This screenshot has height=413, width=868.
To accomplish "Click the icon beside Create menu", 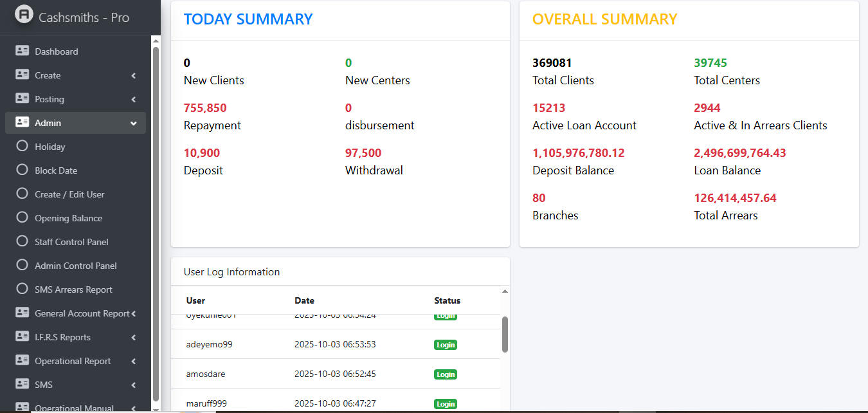I will click(23, 75).
